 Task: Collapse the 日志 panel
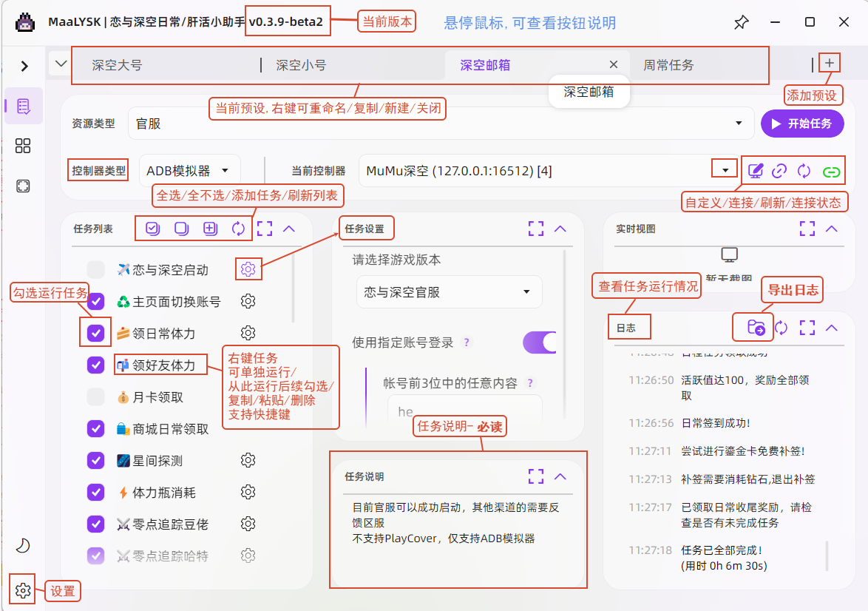[x=832, y=328]
